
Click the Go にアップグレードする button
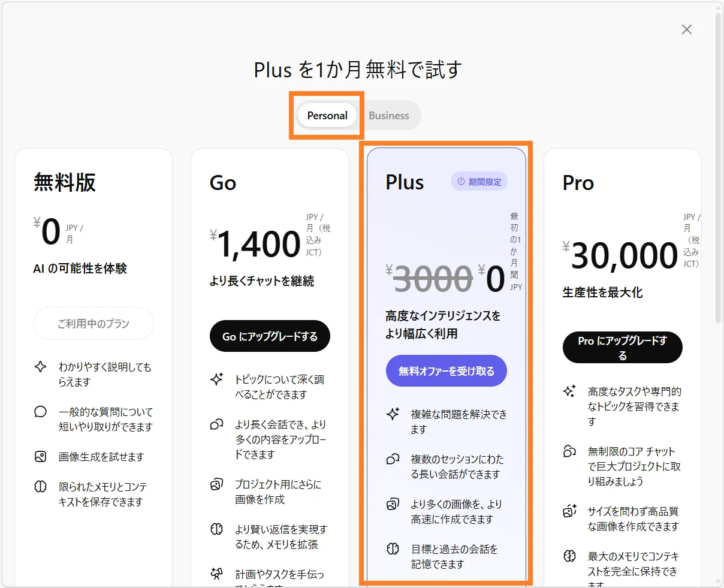270,336
